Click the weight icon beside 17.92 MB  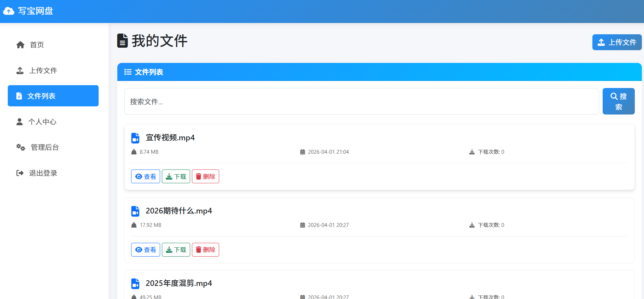pos(134,225)
